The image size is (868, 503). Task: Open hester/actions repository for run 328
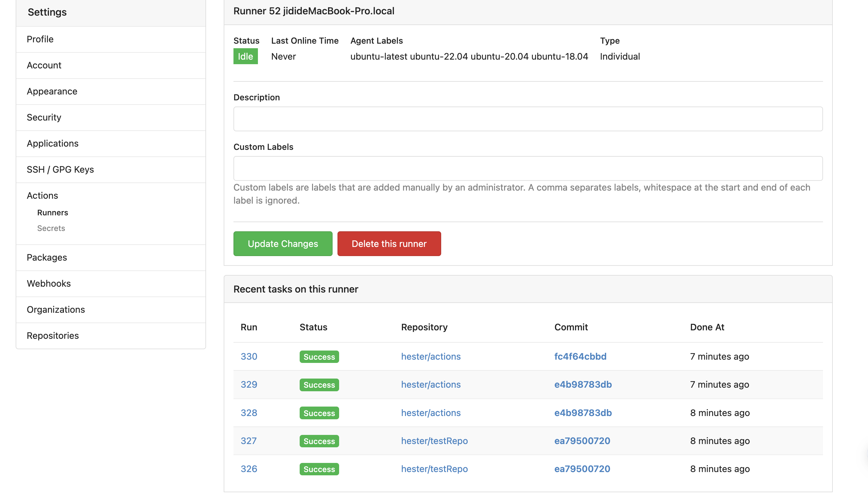pos(431,413)
